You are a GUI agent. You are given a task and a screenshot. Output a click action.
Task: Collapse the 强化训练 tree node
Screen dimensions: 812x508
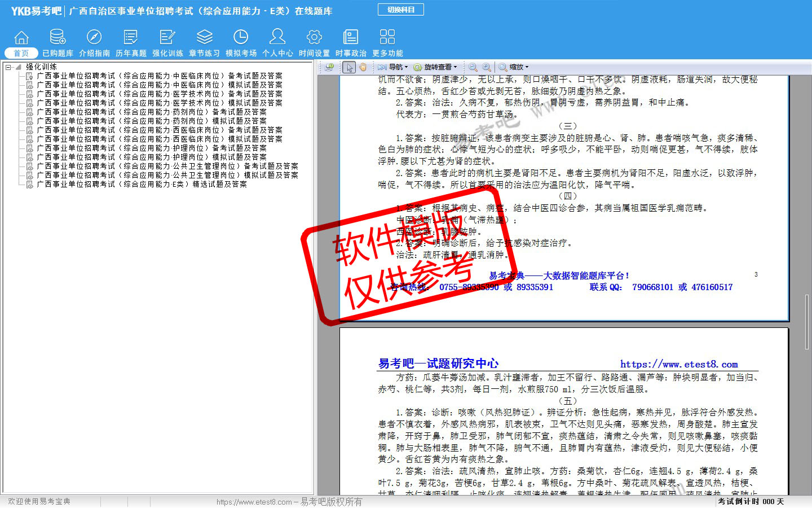point(8,67)
